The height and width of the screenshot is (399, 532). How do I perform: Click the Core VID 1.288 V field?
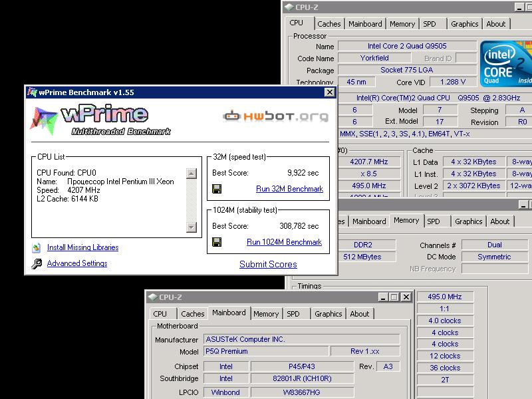click(453, 82)
